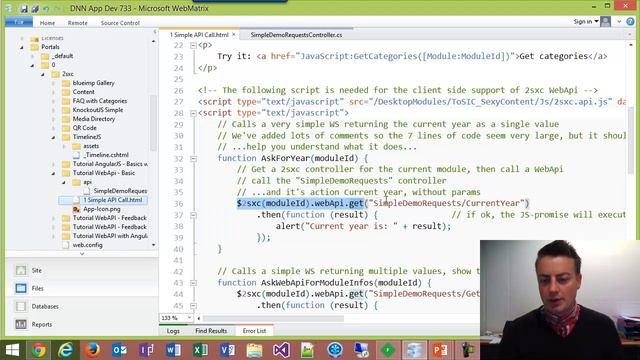Switch to SimpleDemoRequestsController.cs editor tab
The height and width of the screenshot is (360, 640).
tap(296, 35)
